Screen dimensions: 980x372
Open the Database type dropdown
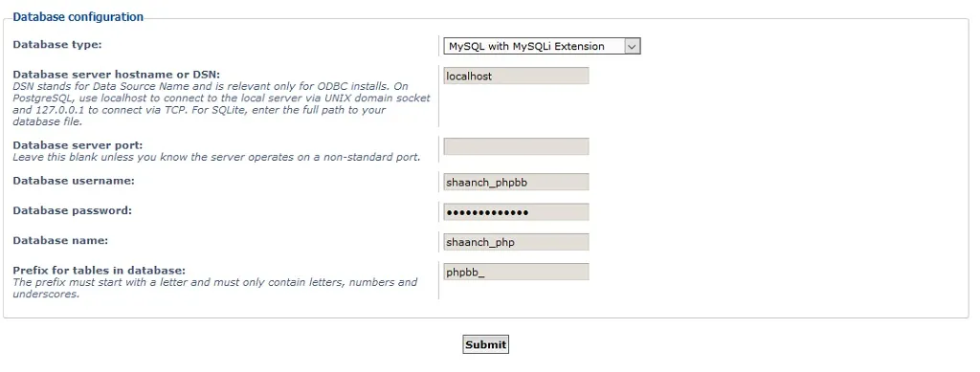tap(542, 46)
